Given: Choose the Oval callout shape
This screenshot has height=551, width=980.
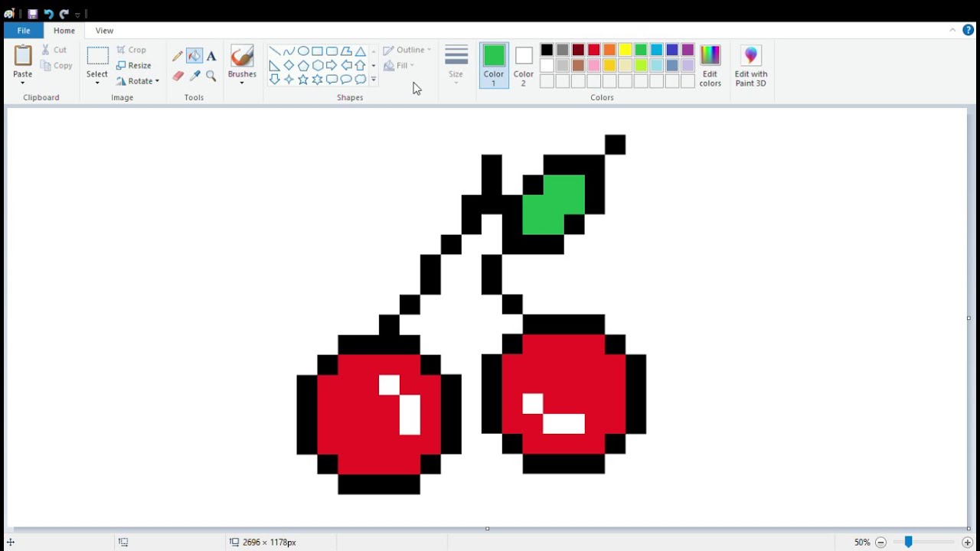Looking at the screenshot, I should coord(346,79).
